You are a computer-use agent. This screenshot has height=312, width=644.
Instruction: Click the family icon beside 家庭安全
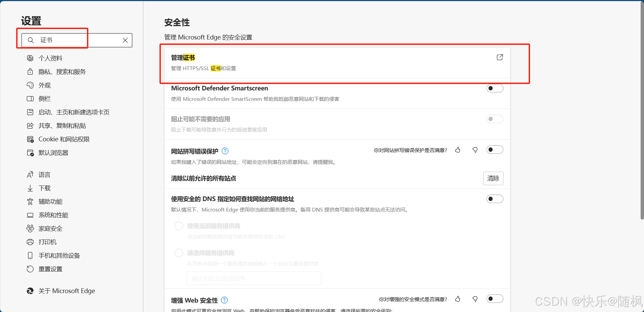click(x=30, y=229)
